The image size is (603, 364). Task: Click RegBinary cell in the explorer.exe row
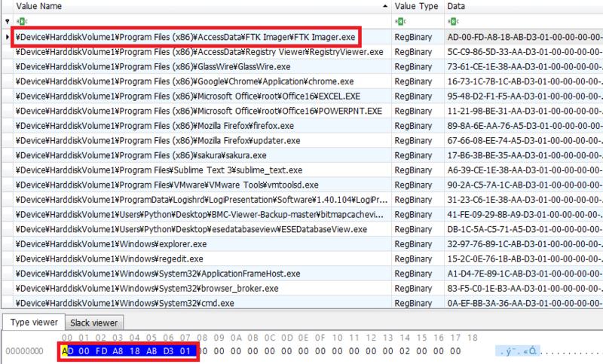[418, 244]
